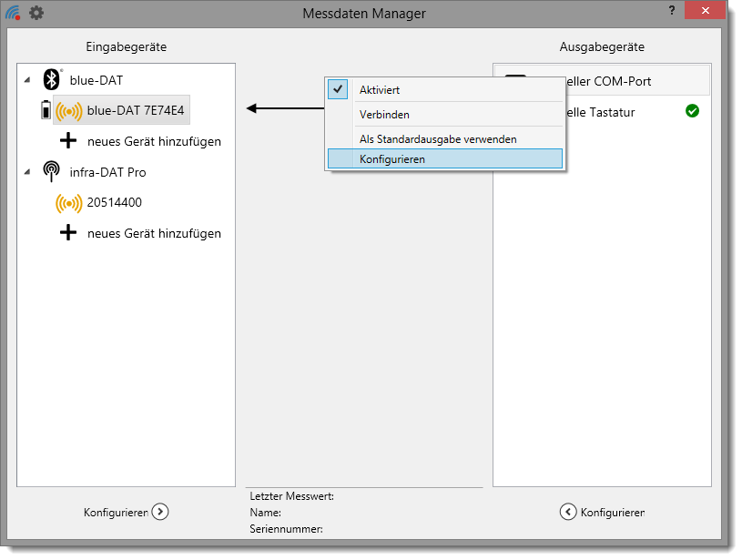Select Als Standardausgabe verwenden menu entry
This screenshot has width=742, height=560.
[438, 139]
